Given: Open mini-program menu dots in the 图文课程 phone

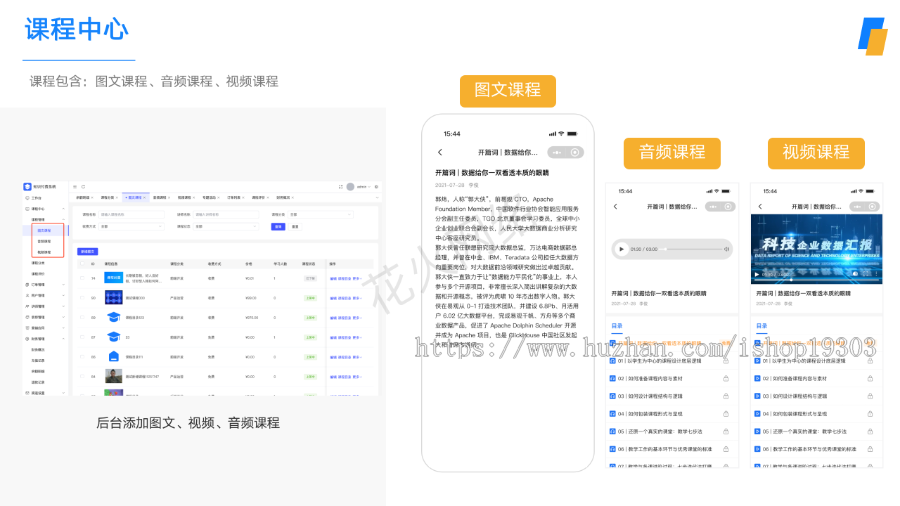Looking at the screenshot, I should tap(557, 152).
